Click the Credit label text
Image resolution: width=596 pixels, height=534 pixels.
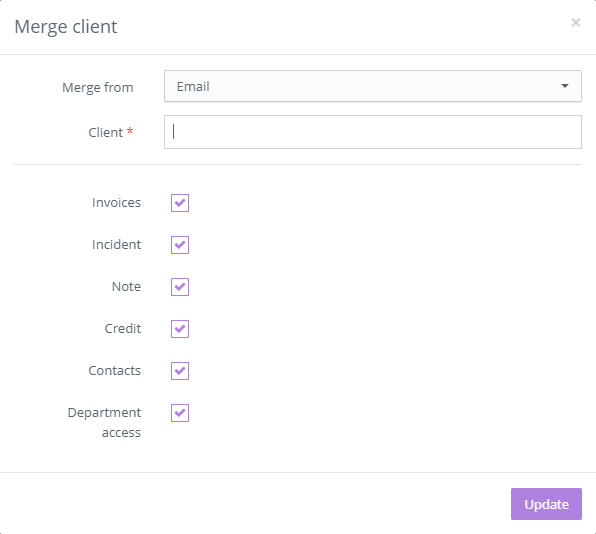[x=122, y=328]
